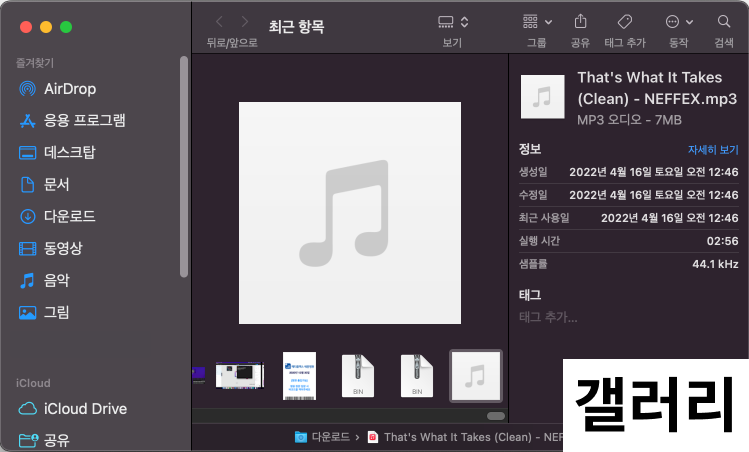Open iCloud Drive in sidebar
Viewport: 749px width, 452px height.
click(x=86, y=409)
